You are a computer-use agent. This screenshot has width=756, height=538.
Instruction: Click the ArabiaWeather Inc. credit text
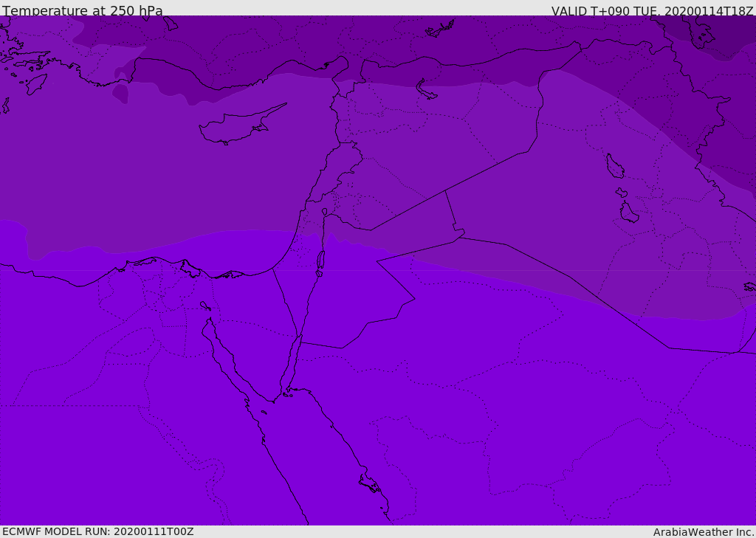pos(704,532)
